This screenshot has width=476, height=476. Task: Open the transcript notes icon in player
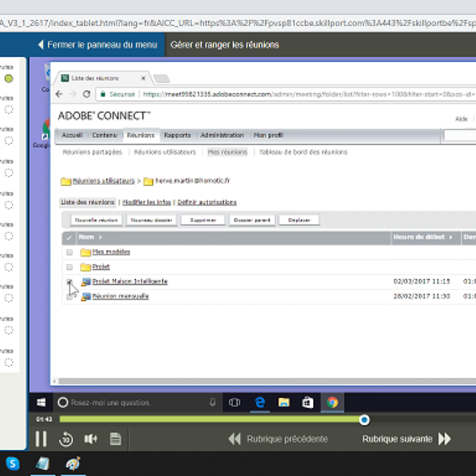115,439
